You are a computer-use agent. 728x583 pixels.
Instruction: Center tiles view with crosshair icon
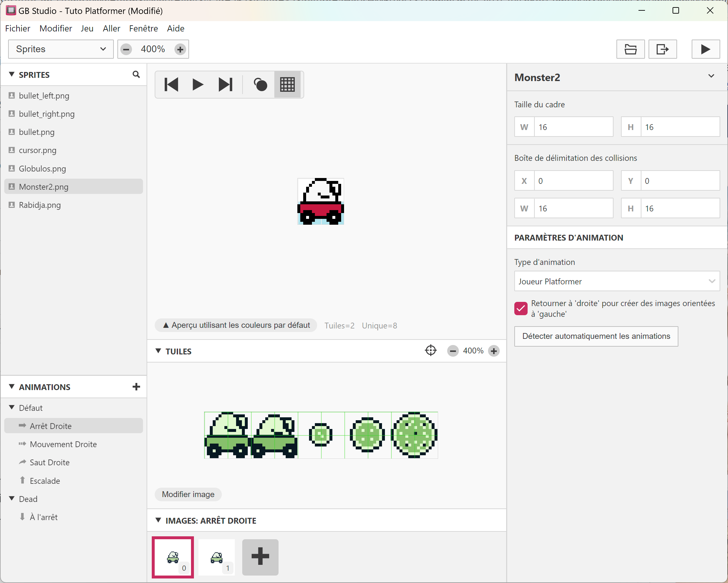click(431, 351)
